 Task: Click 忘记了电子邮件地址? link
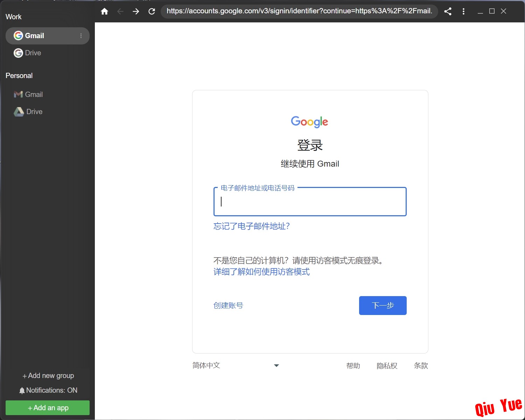click(252, 226)
